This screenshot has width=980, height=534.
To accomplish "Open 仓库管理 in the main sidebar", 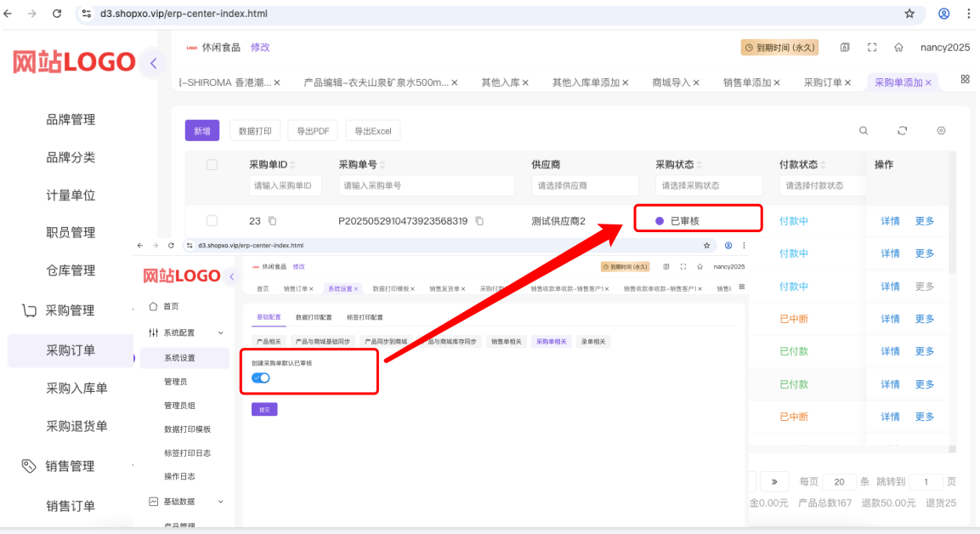I will (x=71, y=270).
